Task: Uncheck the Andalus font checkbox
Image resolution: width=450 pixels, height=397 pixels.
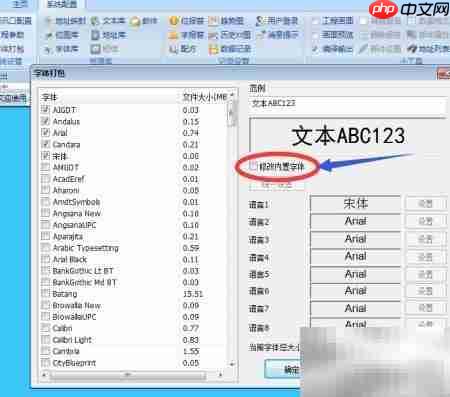Action: 45,121
